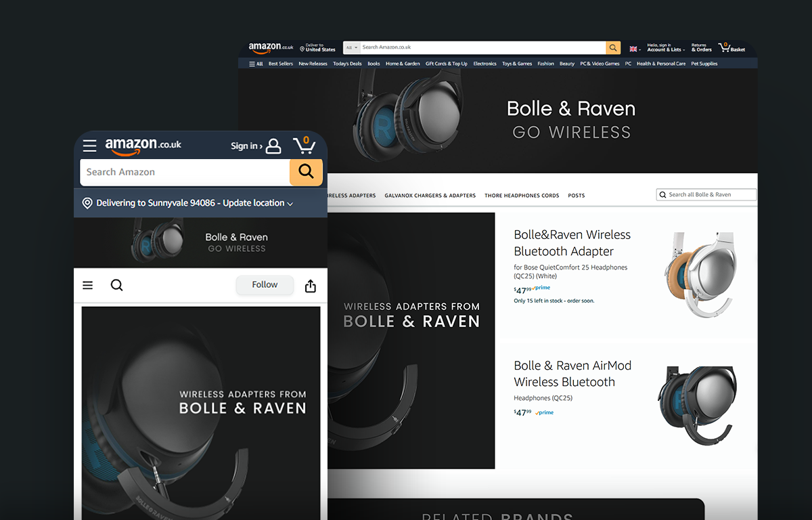Click the Follow button

click(265, 285)
